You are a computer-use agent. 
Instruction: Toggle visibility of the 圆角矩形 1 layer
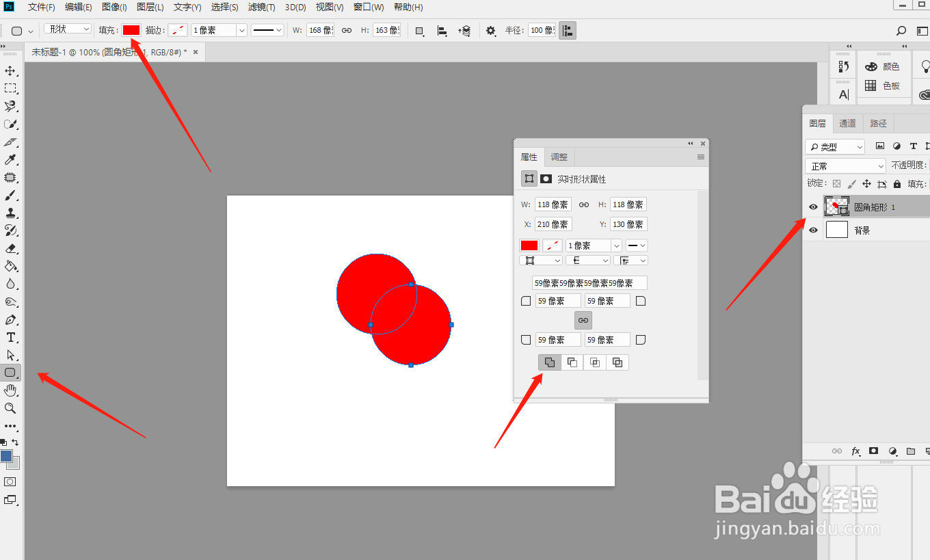(813, 206)
